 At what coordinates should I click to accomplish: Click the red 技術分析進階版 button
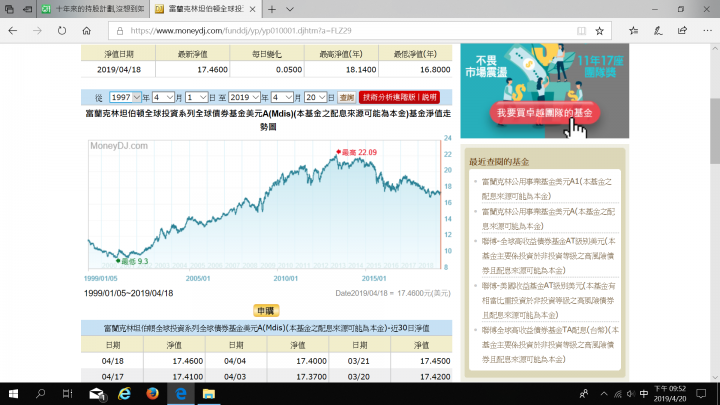[x=399, y=97]
